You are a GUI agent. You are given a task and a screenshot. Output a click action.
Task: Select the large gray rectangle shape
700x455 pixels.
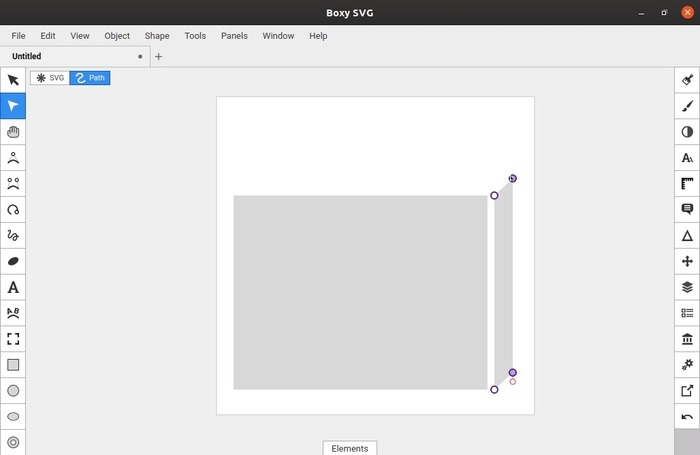(x=360, y=292)
